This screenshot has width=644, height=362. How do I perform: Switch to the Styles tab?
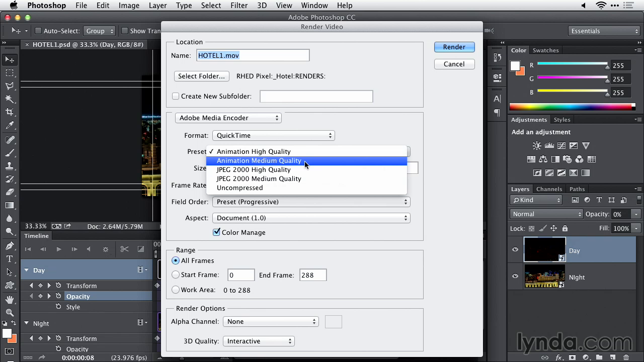(562, 120)
